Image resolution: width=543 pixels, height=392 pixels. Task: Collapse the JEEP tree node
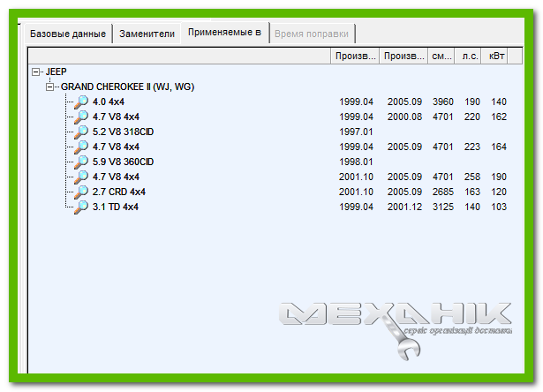pyautogui.click(x=35, y=72)
